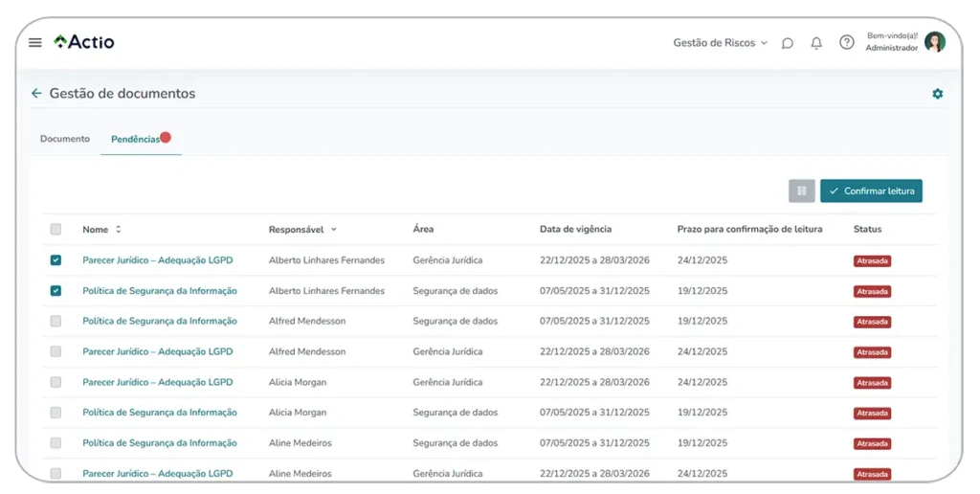The width and height of the screenshot is (980, 494).
Task: Switch to the Documento tab
Action: [x=65, y=139]
